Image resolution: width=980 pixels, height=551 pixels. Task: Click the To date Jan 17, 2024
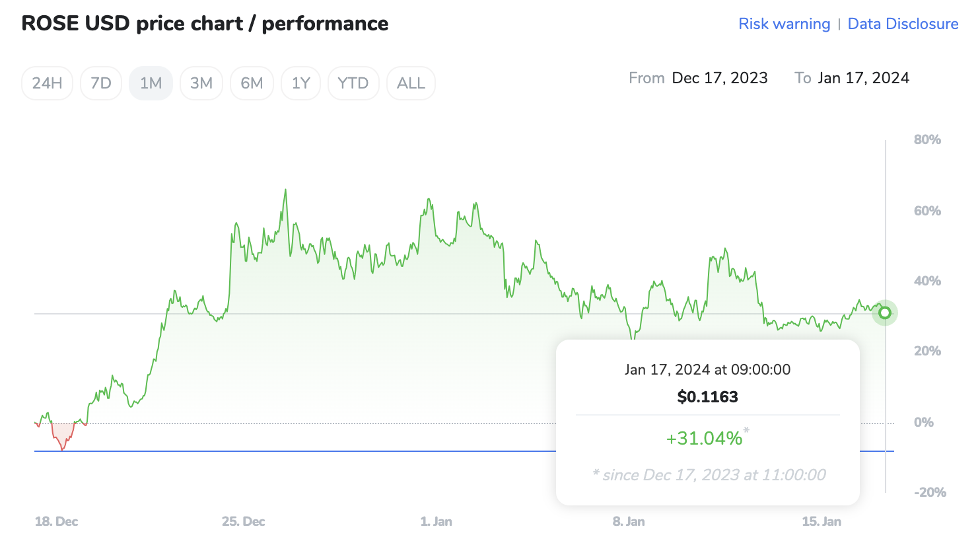tap(863, 78)
